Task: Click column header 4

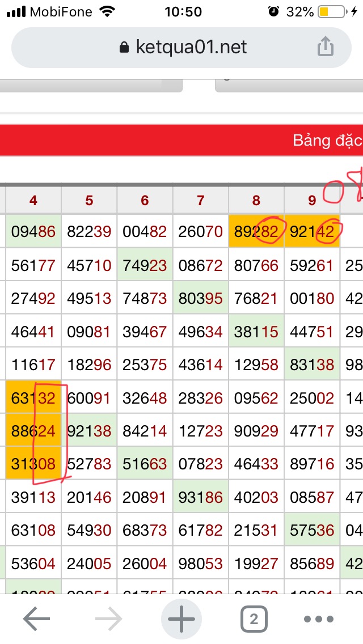Action: click(33, 200)
